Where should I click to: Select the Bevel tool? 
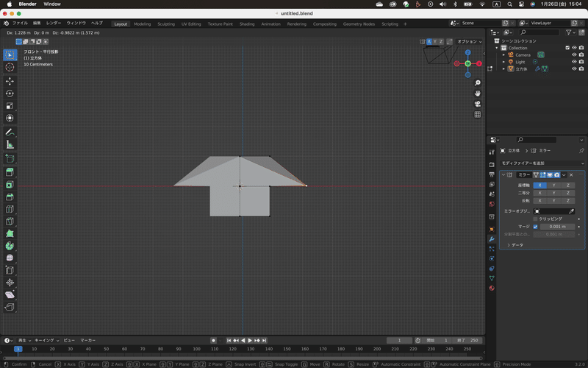[10, 197]
